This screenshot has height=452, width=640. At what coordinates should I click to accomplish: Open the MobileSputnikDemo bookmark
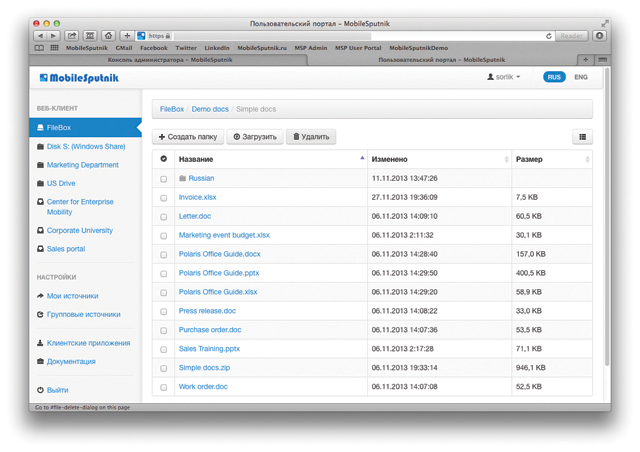point(418,48)
